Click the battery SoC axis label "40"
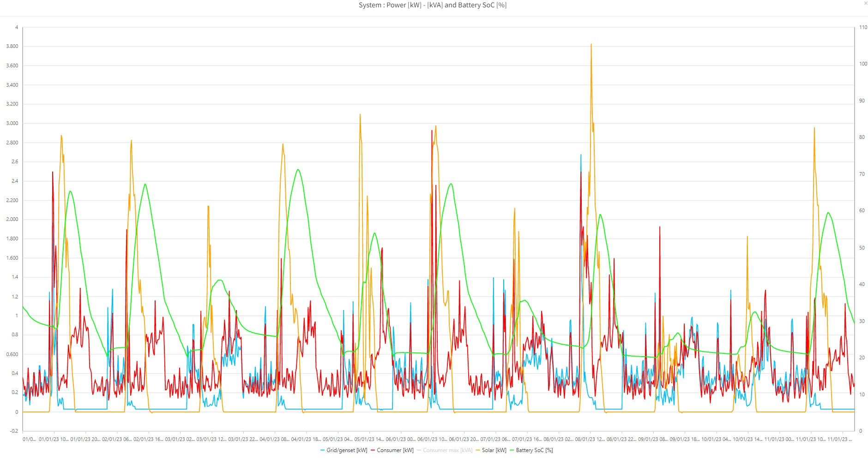This screenshot has width=868, height=459. (x=862, y=284)
